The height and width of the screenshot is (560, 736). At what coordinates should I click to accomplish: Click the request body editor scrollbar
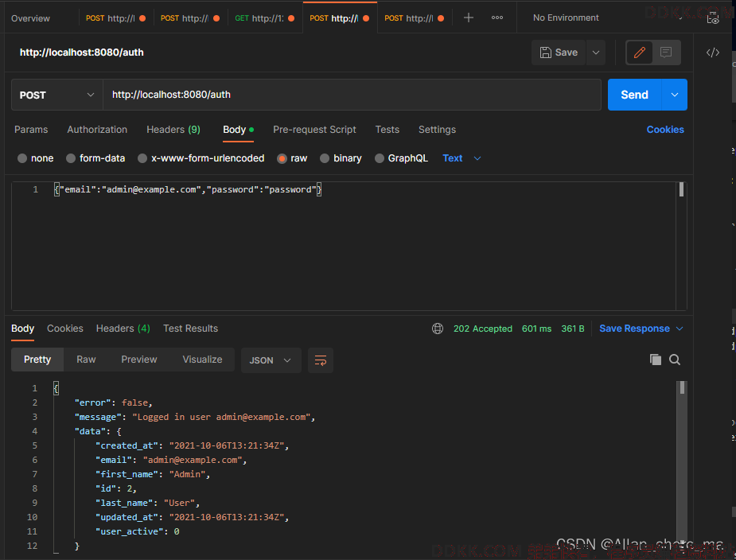click(681, 189)
